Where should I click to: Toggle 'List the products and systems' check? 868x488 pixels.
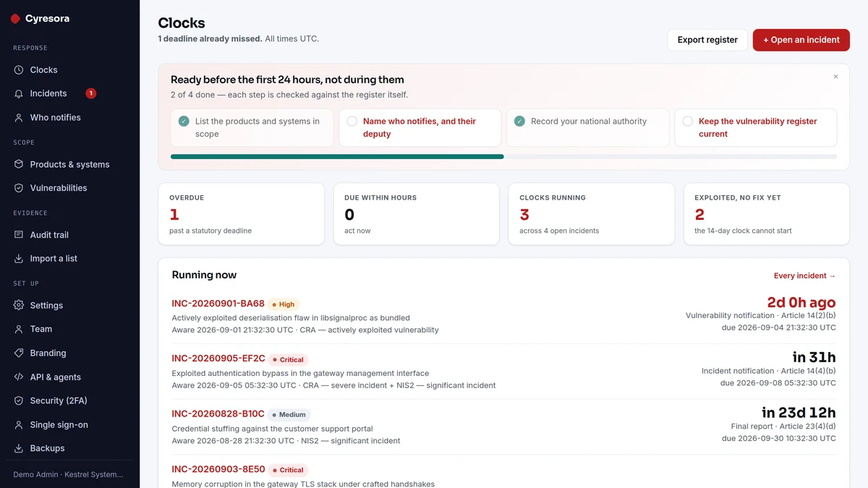(x=184, y=121)
